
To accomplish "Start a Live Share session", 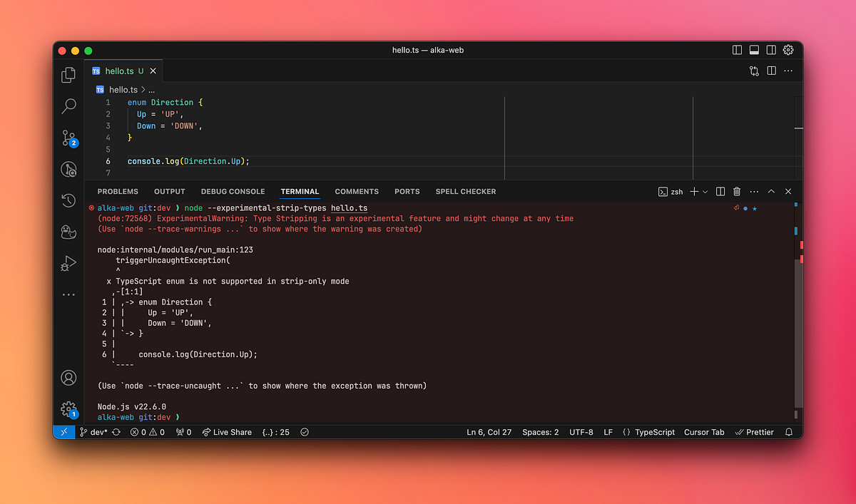I will pyautogui.click(x=227, y=431).
